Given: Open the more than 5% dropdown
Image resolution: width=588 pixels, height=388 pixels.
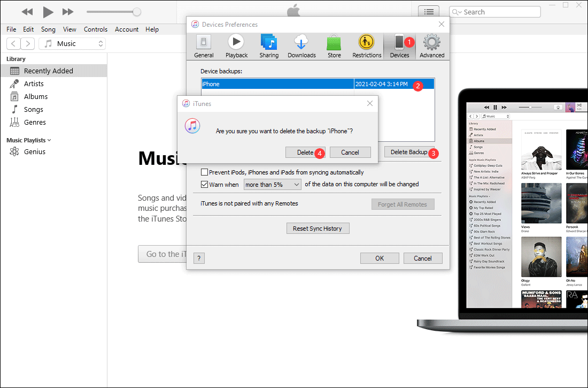Looking at the screenshot, I should click(272, 185).
